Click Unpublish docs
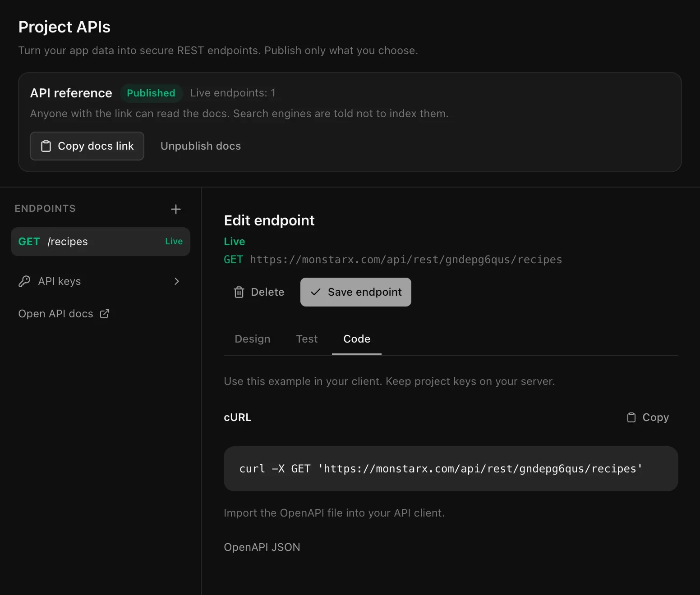This screenshot has height=595, width=700. pos(201,146)
